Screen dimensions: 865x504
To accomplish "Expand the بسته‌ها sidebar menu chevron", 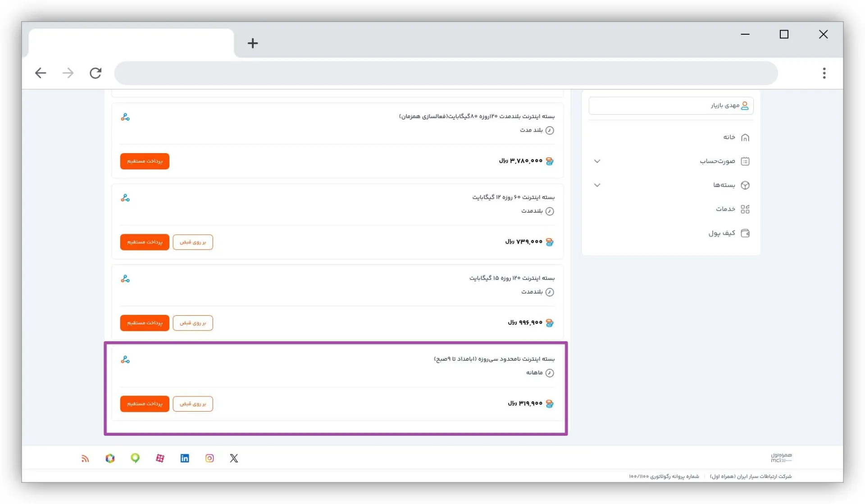I will 597,185.
